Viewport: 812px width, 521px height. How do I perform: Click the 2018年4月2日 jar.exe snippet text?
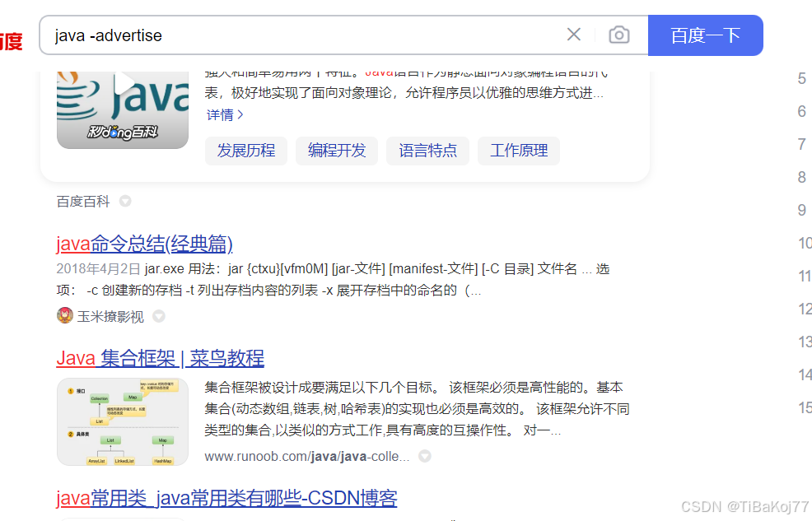click(333, 279)
